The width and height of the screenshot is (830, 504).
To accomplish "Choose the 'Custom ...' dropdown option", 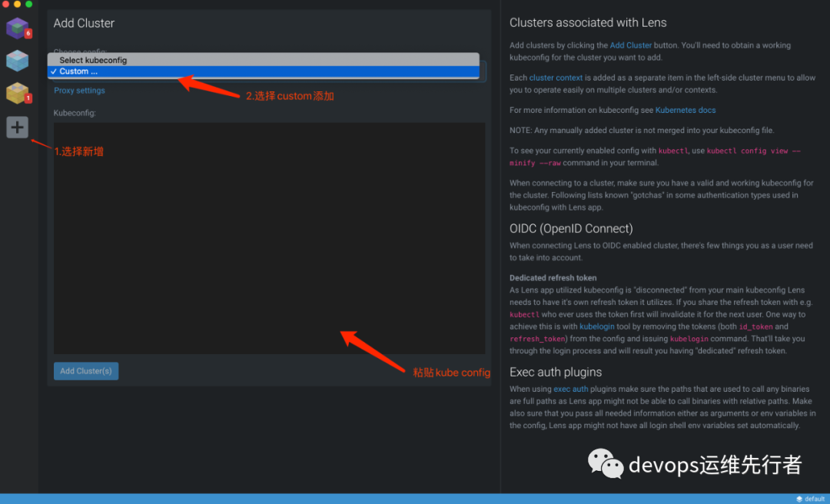I will (263, 71).
